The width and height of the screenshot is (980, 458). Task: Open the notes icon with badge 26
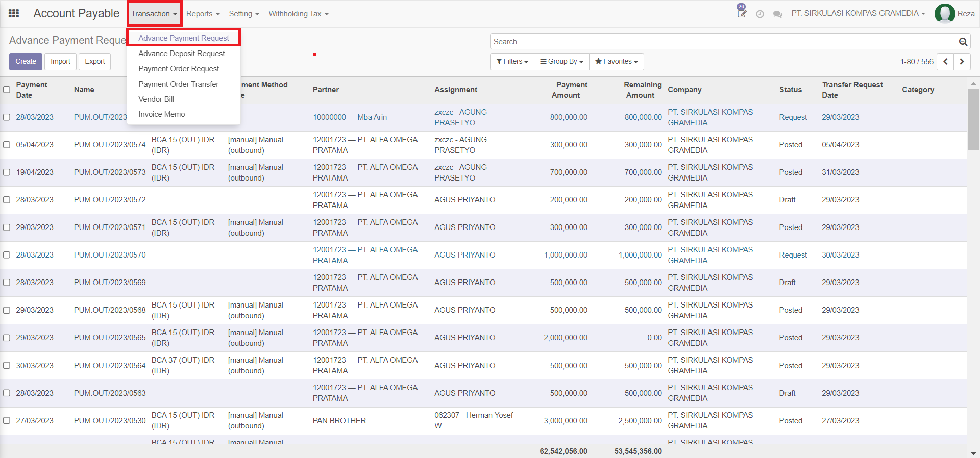[742, 14]
